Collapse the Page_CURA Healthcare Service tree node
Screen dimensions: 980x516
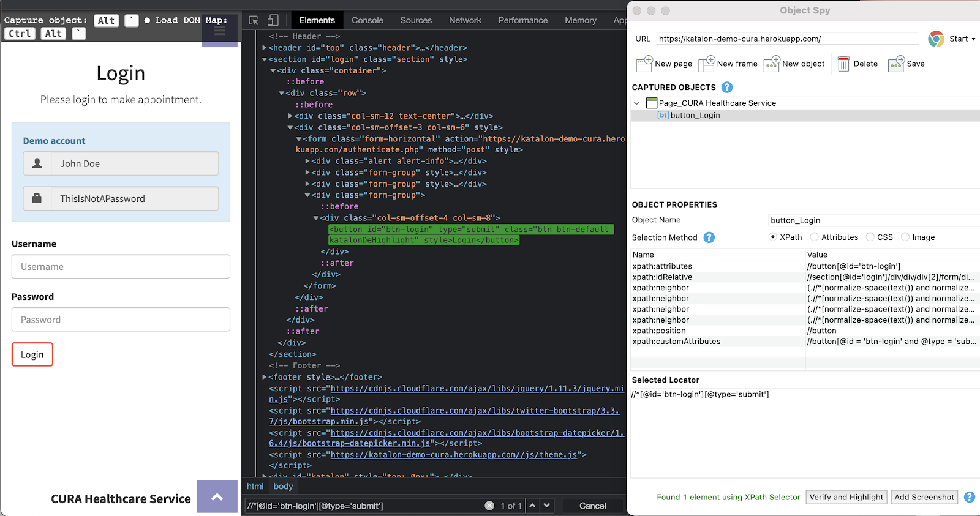point(637,103)
